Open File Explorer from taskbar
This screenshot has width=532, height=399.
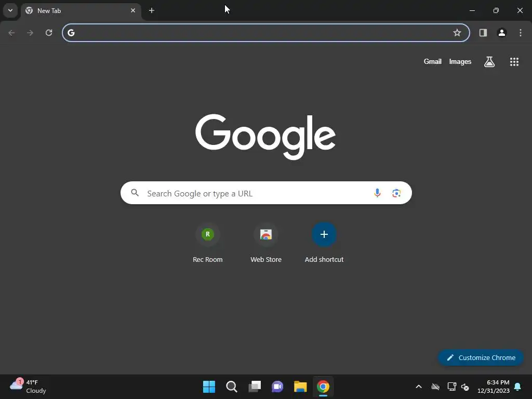click(x=300, y=387)
